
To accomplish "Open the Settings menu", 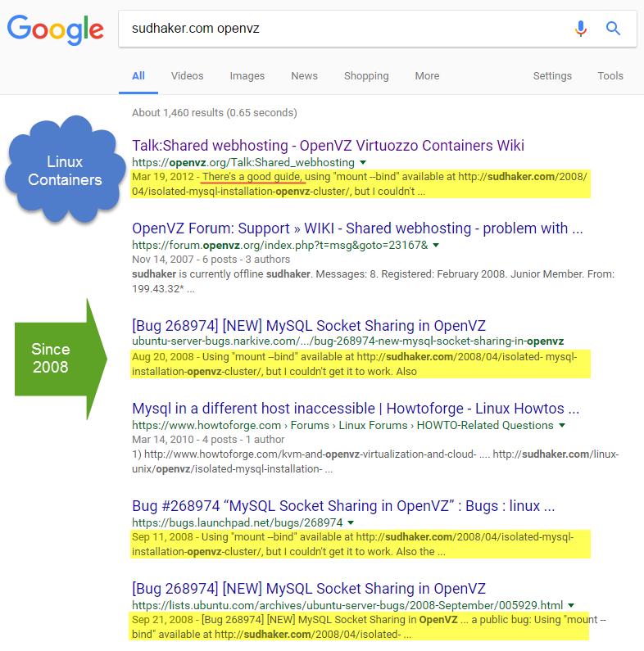I will tap(552, 76).
